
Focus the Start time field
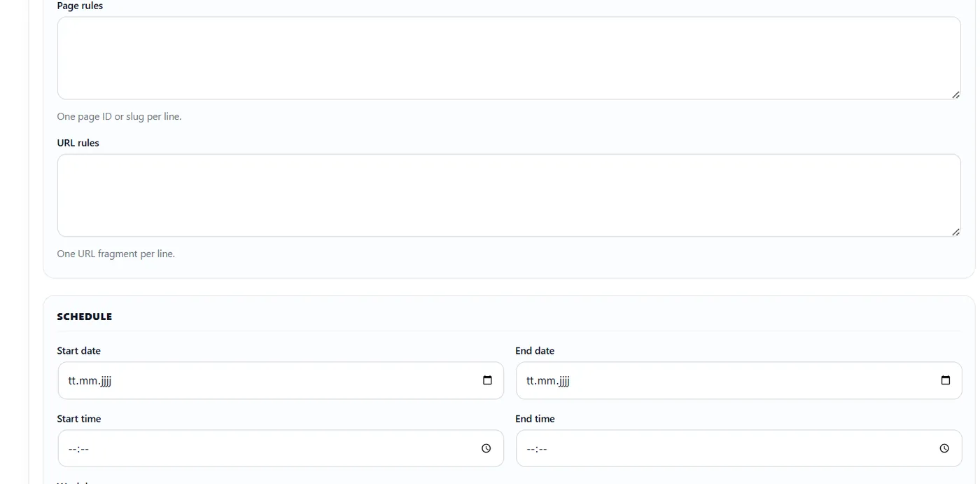click(x=281, y=448)
